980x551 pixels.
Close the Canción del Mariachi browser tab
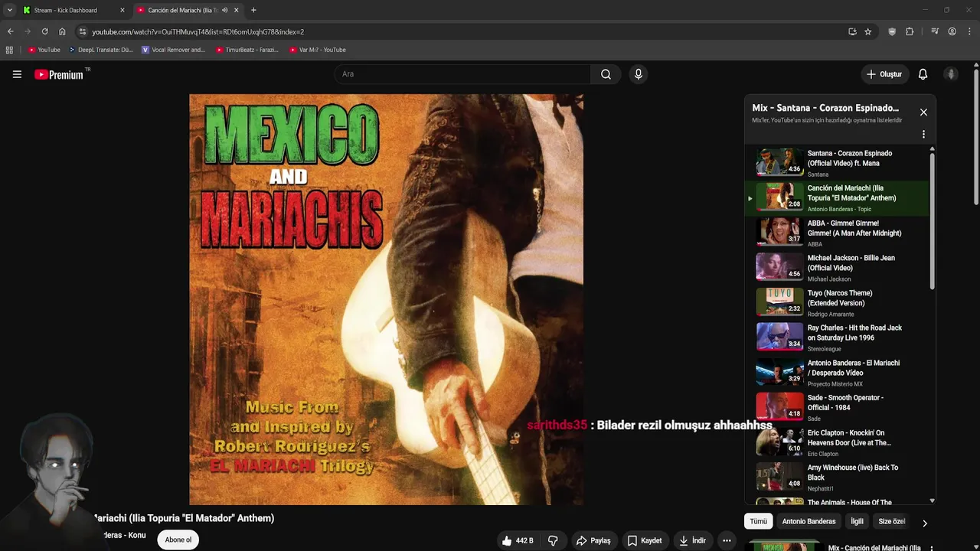click(x=237, y=10)
